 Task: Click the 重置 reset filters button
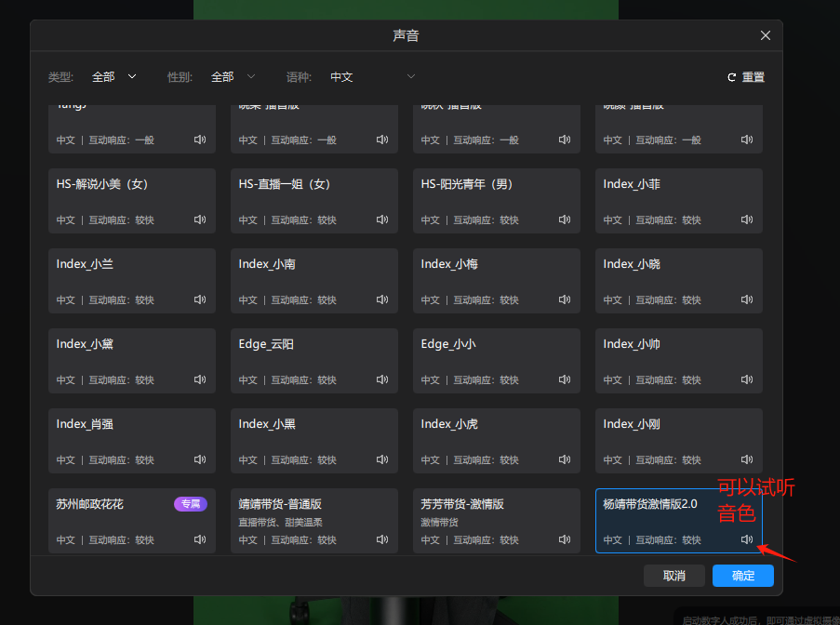click(746, 77)
